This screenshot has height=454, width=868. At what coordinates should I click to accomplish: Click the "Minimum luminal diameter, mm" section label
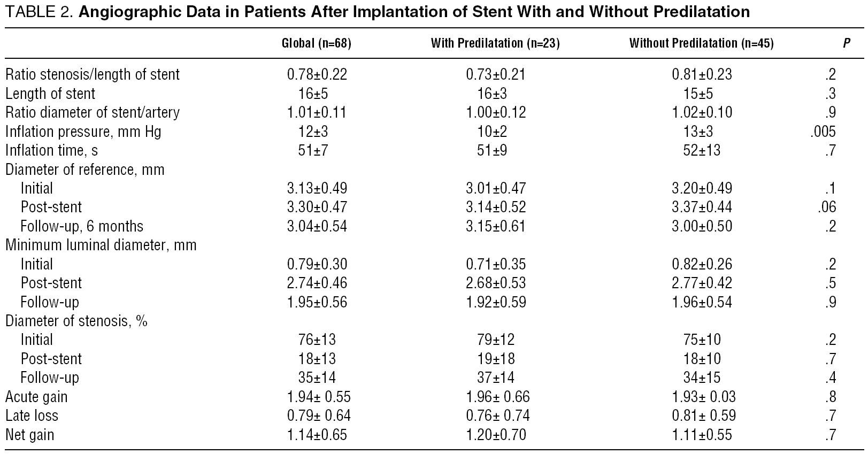click(101, 245)
